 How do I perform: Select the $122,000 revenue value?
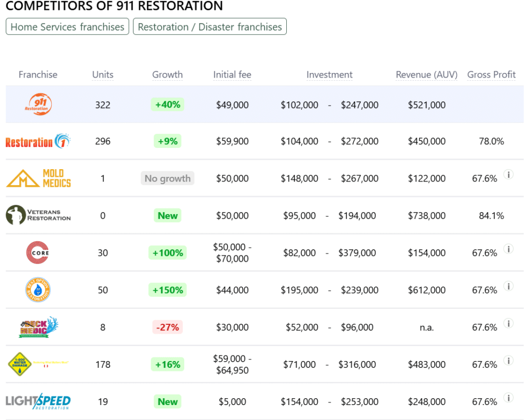coord(426,178)
